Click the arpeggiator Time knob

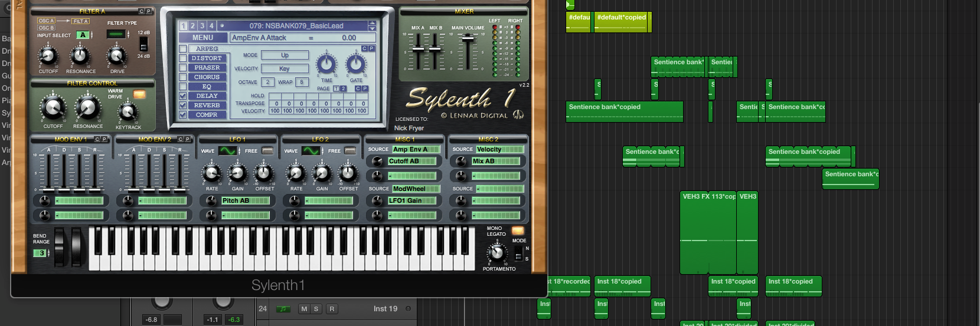326,64
